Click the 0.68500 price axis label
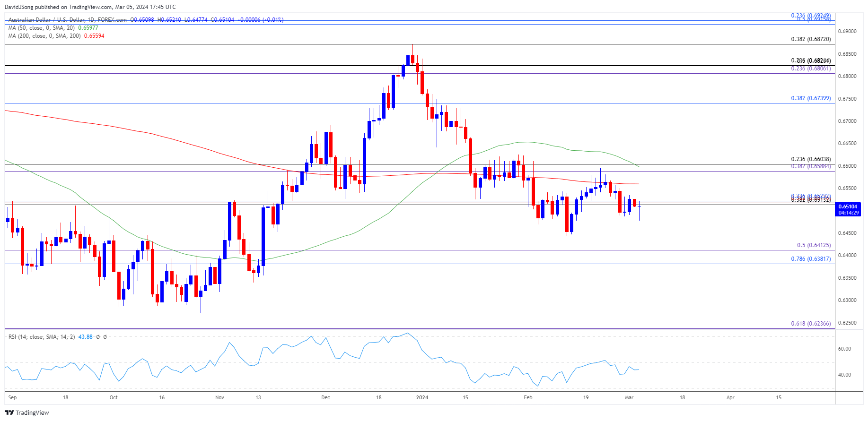This screenshot has width=868, height=421. click(847, 54)
